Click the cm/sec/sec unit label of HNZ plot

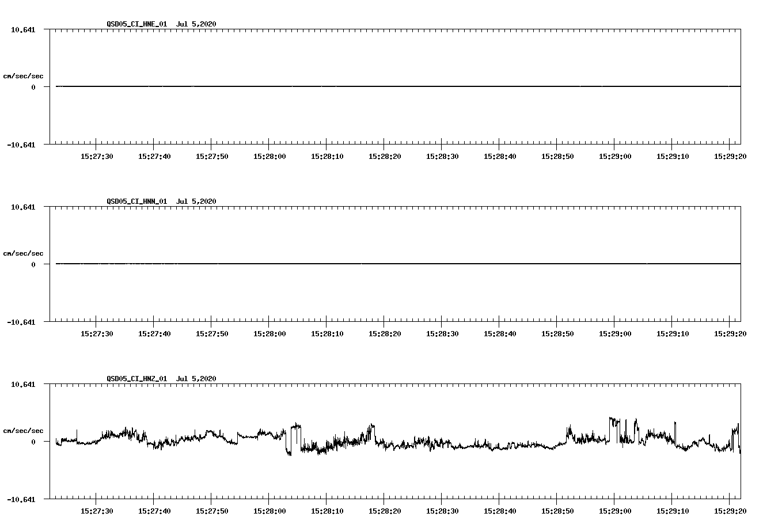pos(23,431)
